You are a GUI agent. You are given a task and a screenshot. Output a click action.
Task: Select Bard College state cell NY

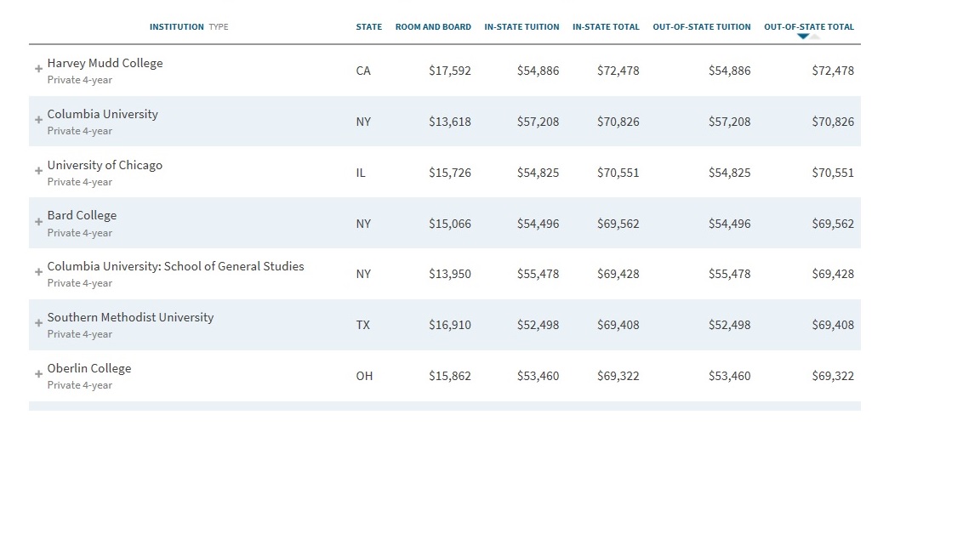[363, 224]
